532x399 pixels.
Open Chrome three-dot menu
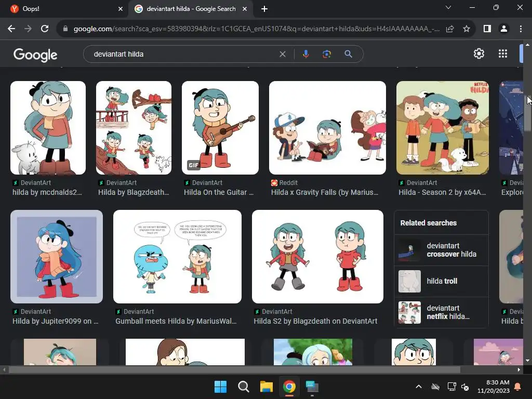pyautogui.click(x=521, y=29)
